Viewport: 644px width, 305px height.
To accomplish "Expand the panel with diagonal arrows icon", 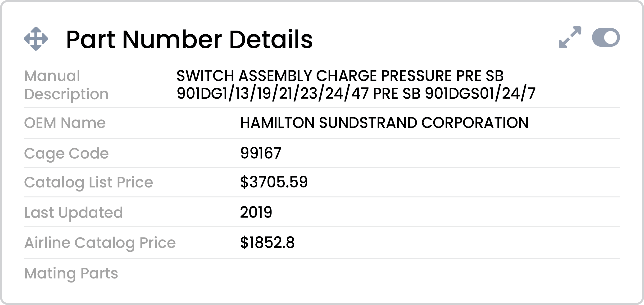I will (x=570, y=37).
